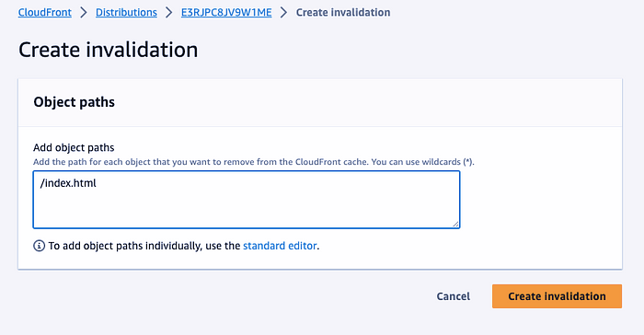Screen dimensions: 644x335
Task: Cancel the invalidation creation
Action: click(453, 296)
